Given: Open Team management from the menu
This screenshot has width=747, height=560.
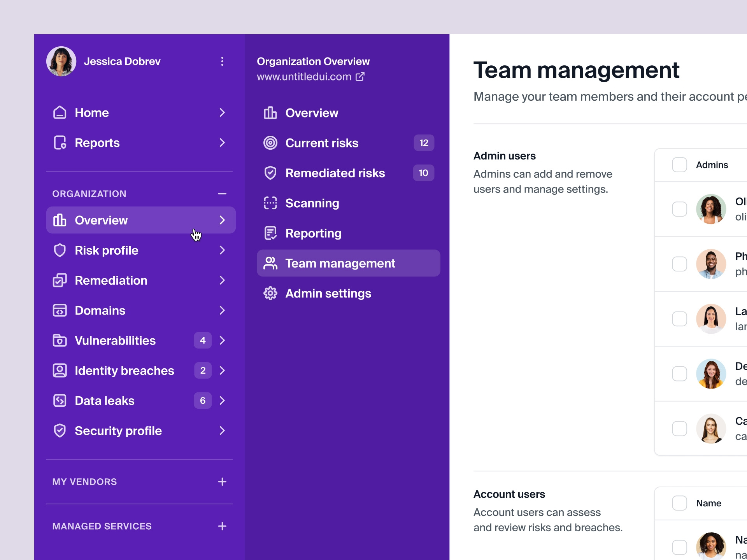Looking at the screenshot, I should 341,263.
